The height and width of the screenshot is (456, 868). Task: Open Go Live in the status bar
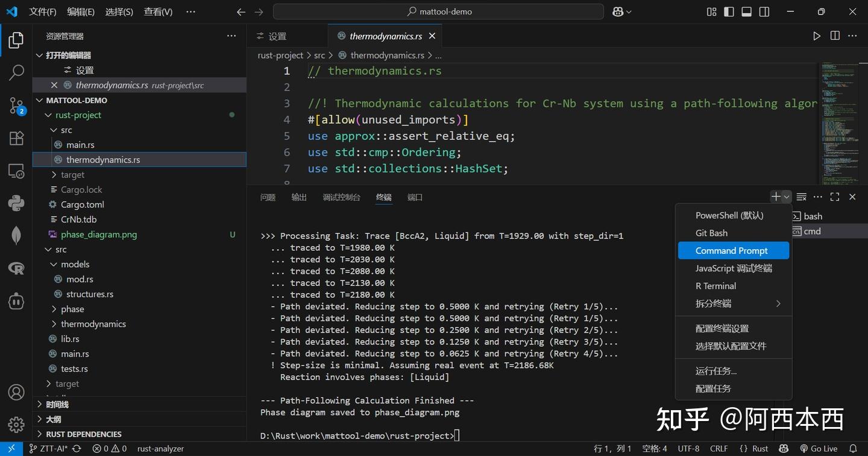tap(820, 448)
